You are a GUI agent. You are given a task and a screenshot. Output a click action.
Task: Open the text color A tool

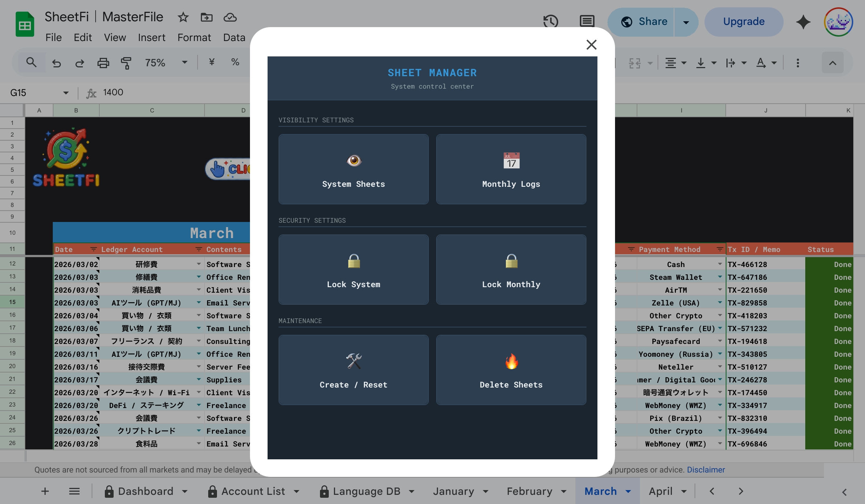(761, 63)
